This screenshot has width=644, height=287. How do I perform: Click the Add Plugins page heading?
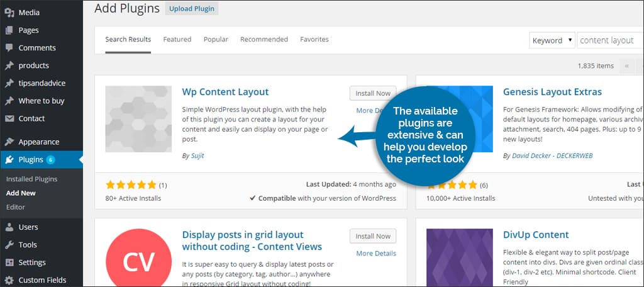tap(127, 8)
